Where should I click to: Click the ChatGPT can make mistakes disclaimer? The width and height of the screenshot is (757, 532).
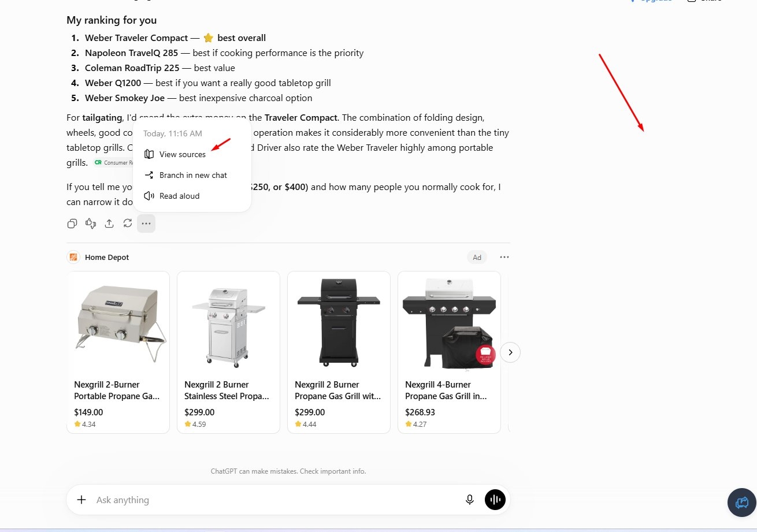point(288,471)
